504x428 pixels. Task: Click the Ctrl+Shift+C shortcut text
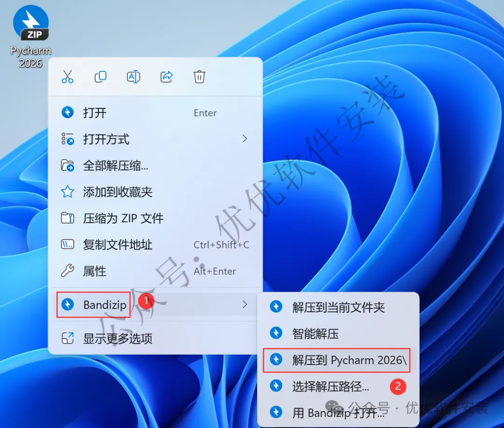[x=222, y=245]
